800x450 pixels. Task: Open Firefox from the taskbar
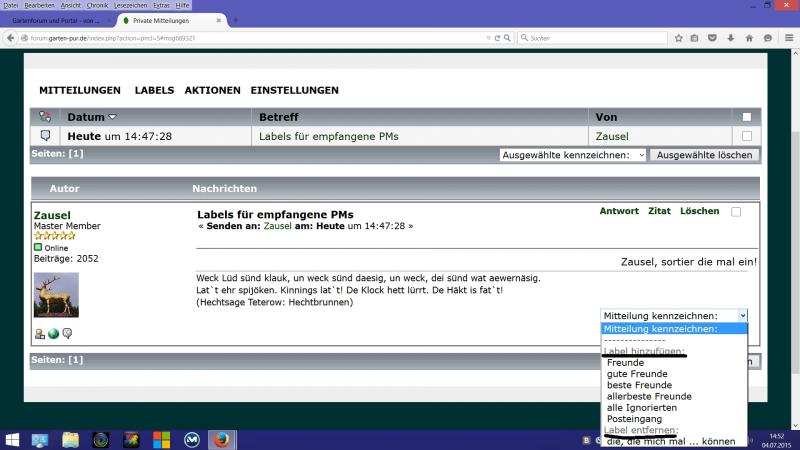(221, 439)
